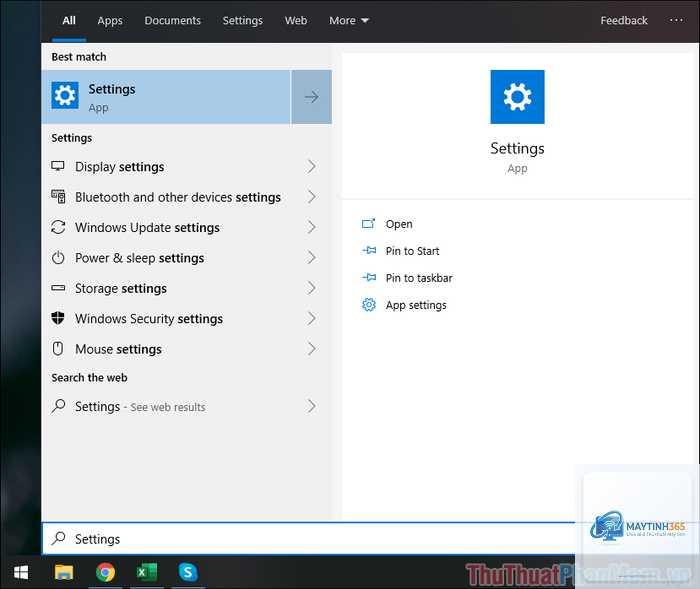The width and height of the screenshot is (700, 589).
Task: Select the Mouse settings result text
Action: (x=118, y=349)
